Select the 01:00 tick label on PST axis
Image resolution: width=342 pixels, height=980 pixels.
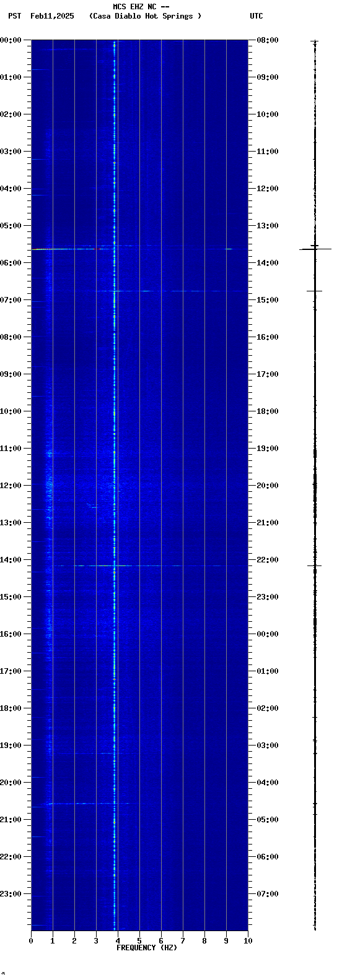[11, 77]
